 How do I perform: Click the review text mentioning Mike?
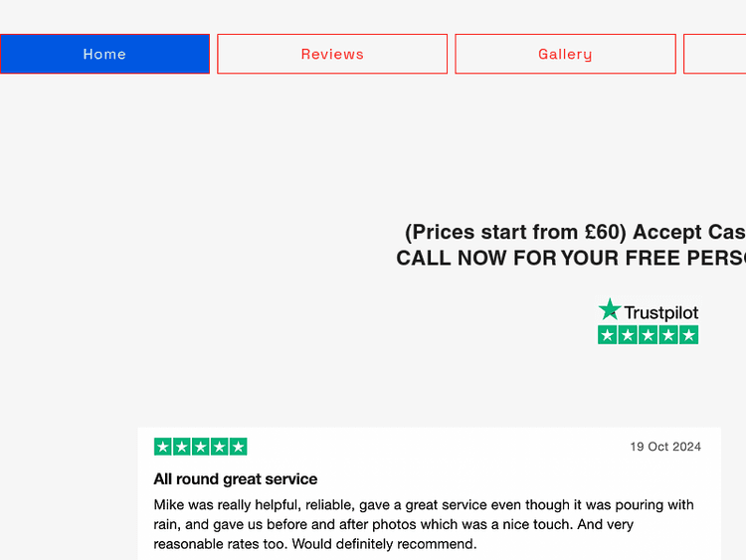tap(423, 524)
